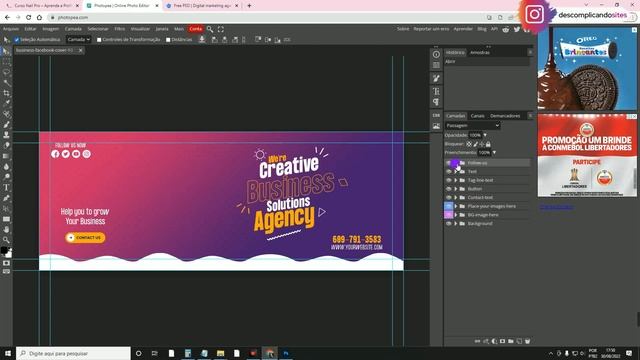Image resolution: width=640 pixels, height=360 pixels.
Task: Toggle Seleção Automática checkbox
Action: 17,40
